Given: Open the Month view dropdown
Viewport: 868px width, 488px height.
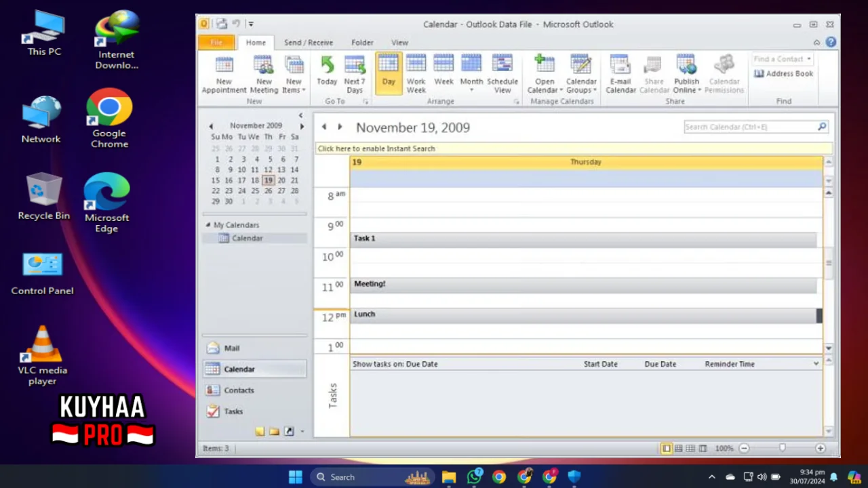Looking at the screenshot, I should (x=471, y=75).
